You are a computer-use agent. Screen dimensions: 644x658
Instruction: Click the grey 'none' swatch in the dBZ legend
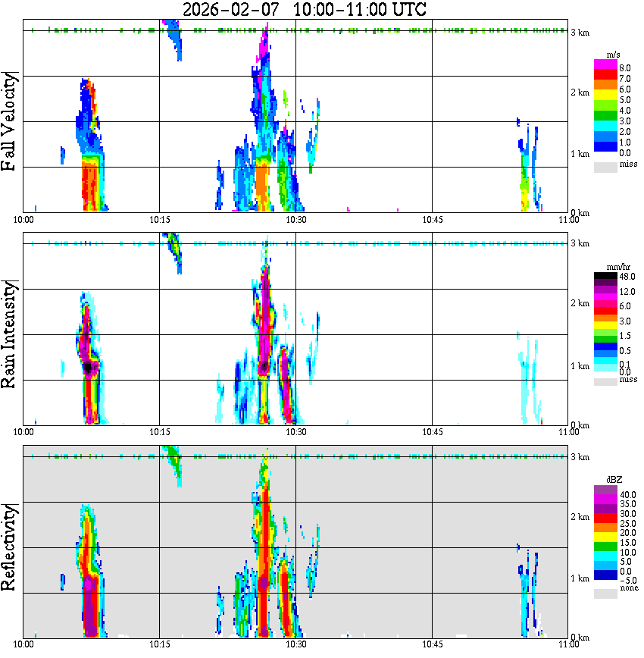605,594
